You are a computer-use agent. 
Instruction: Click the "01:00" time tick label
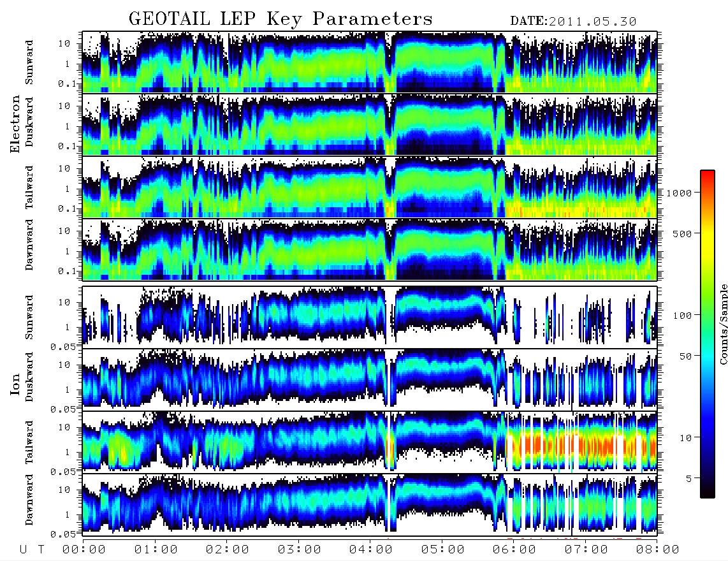(x=156, y=550)
